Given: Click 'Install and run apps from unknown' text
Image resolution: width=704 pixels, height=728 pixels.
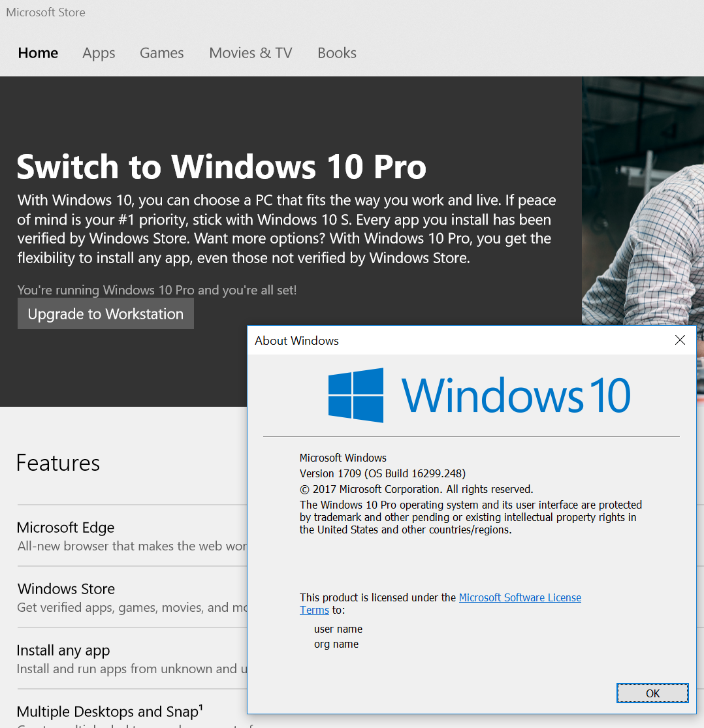Looking at the screenshot, I should [133, 669].
